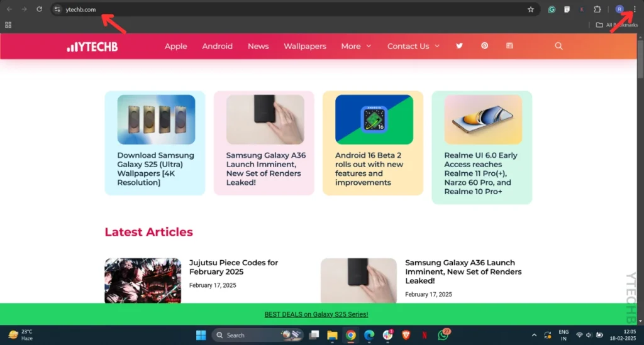Open Chrome three-dot menu
This screenshot has height=345, width=644.
coord(635,9)
